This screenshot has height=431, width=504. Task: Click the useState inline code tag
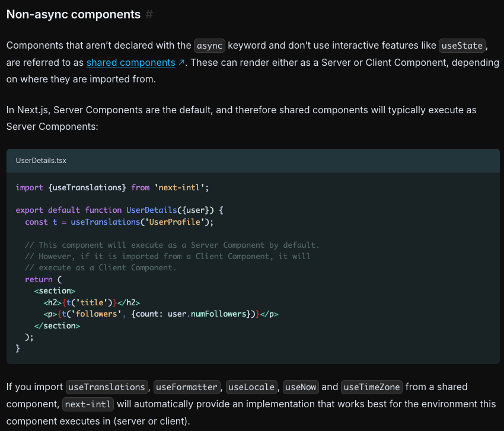click(x=462, y=46)
